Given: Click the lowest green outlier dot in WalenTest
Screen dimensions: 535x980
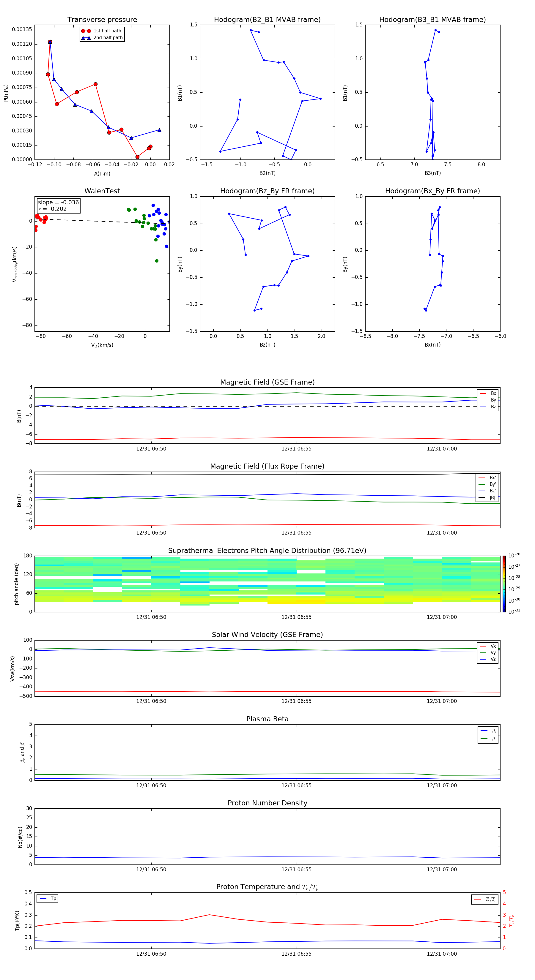Looking at the screenshot, I should 157,261.
